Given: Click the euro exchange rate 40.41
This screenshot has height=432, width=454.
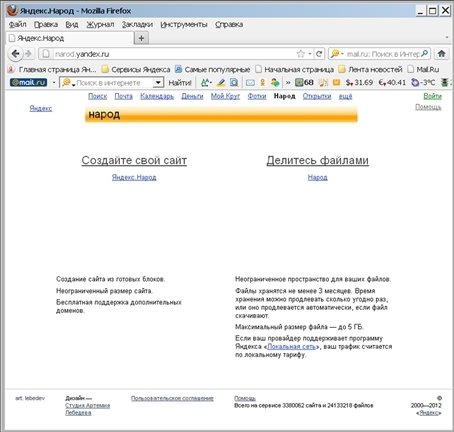Looking at the screenshot, I should pos(392,82).
